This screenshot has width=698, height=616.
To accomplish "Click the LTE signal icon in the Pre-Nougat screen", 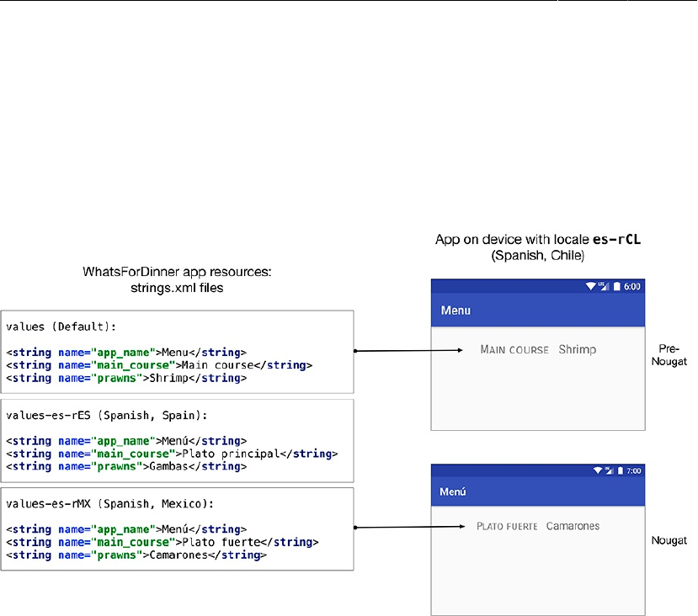I will [x=603, y=286].
